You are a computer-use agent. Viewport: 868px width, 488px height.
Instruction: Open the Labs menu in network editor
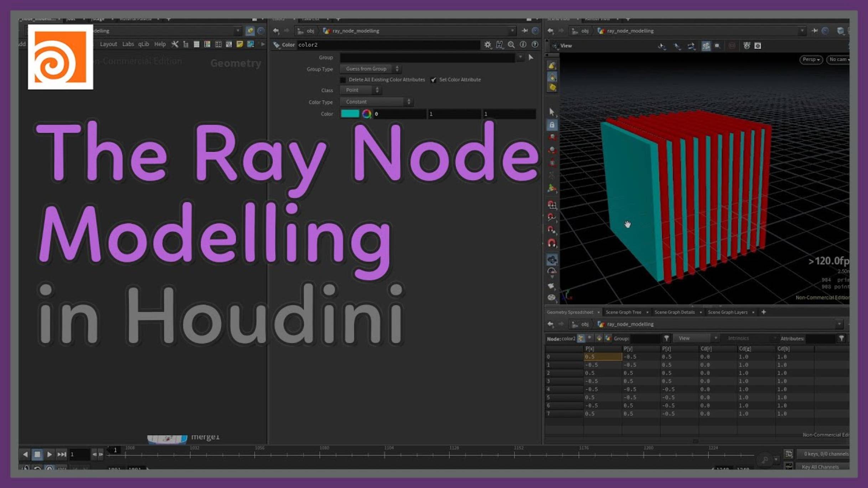[x=128, y=44]
